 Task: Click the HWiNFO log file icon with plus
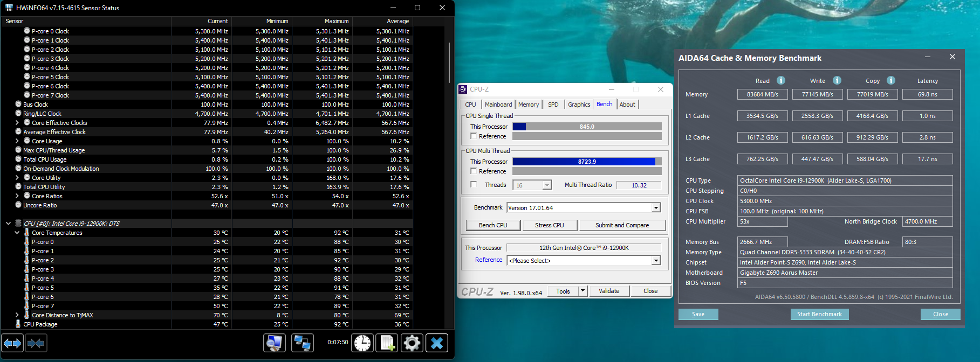click(387, 343)
